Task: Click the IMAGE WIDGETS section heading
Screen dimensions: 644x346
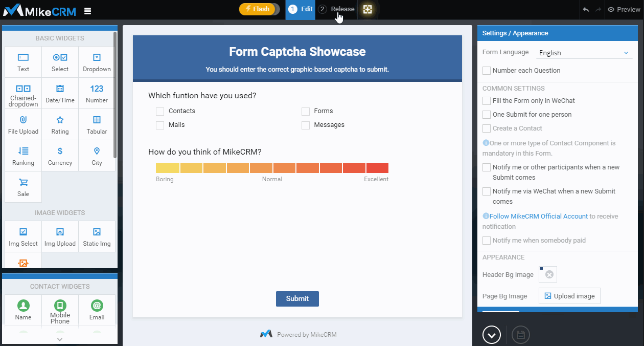Action: click(x=60, y=213)
